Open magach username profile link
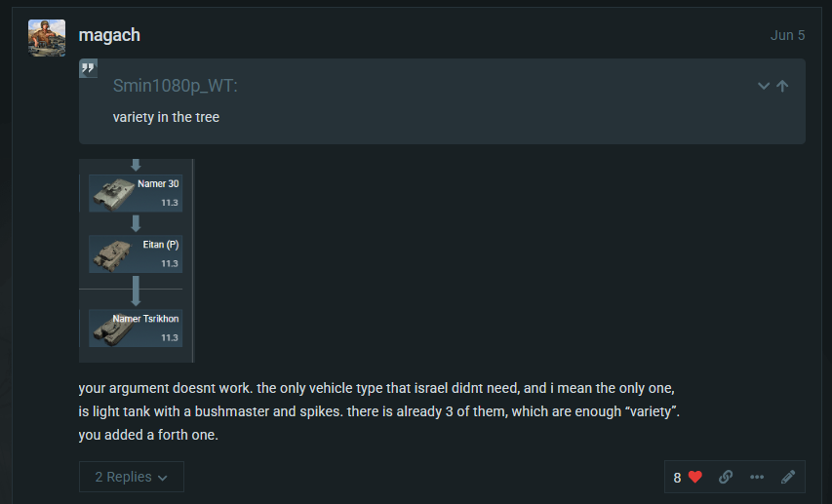832x504 pixels. coord(109,35)
